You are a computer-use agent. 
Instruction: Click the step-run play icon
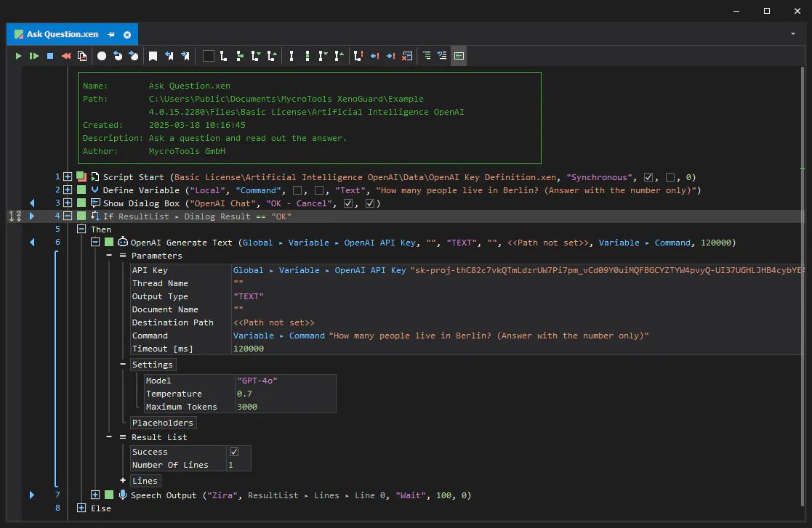point(34,56)
